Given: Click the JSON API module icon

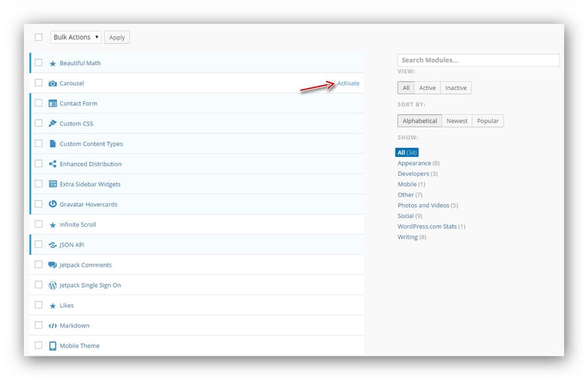Looking at the screenshot, I should click(x=52, y=245).
